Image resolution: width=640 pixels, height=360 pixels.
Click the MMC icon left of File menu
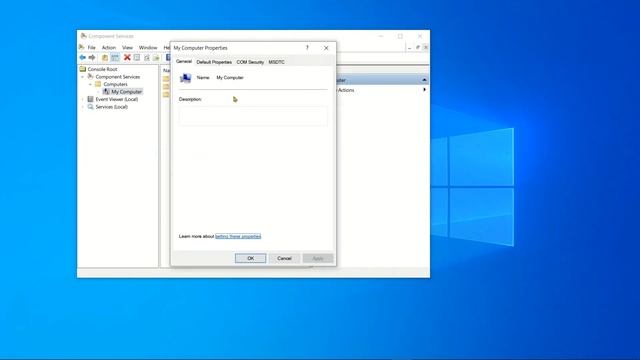point(82,47)
